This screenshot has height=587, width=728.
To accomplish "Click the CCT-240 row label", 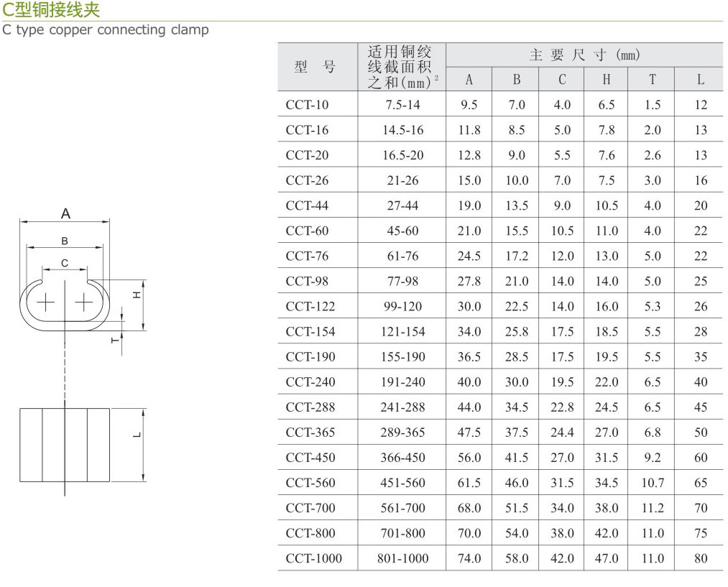I will (x=310, y=382).
